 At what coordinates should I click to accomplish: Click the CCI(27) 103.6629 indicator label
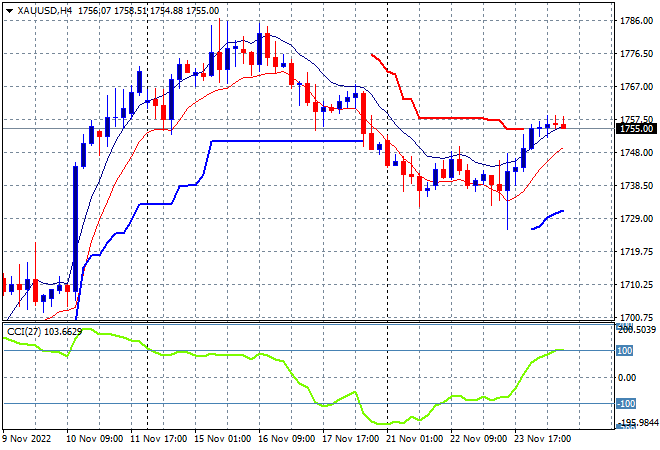(45, 332)
